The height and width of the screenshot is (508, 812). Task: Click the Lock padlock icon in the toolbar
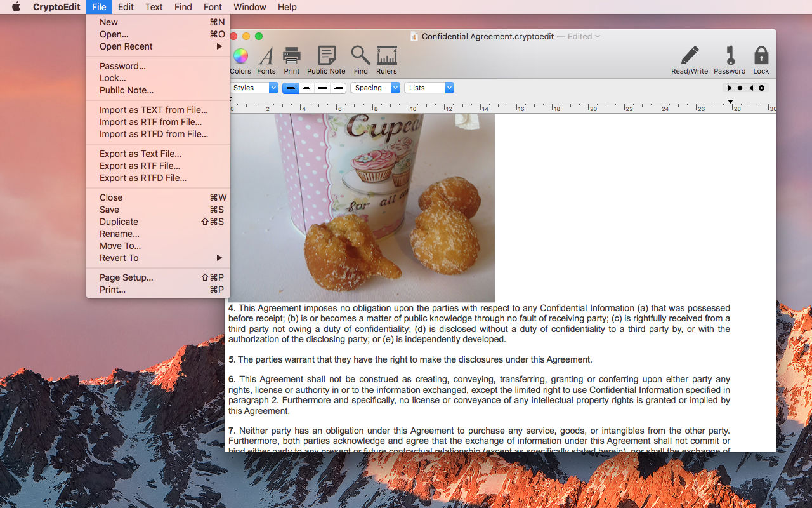pyautogui.click(x=761, y=55)
